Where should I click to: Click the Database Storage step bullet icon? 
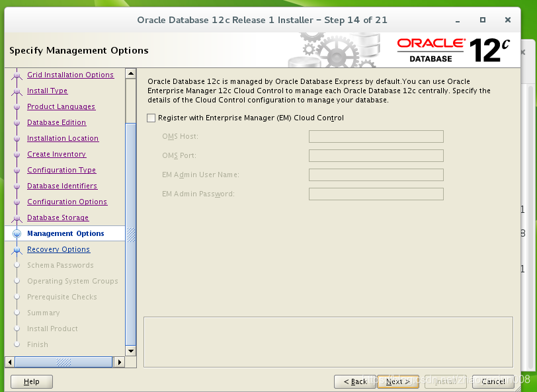pyautogui.click(x=17, y=217)
